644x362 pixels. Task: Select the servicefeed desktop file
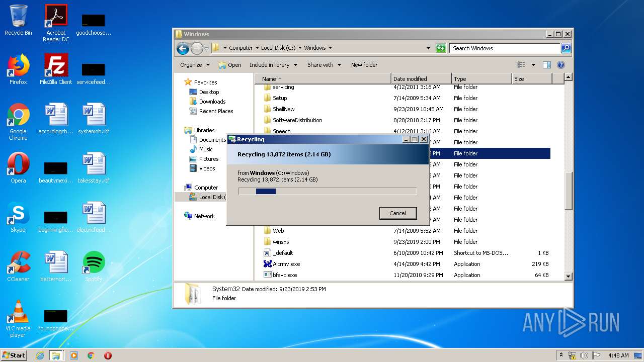click(94, 73)
